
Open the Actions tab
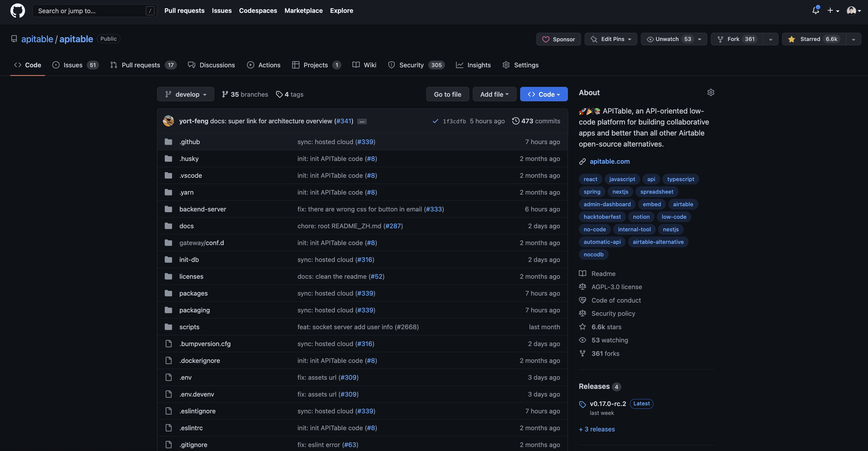[x=263, y=65]
